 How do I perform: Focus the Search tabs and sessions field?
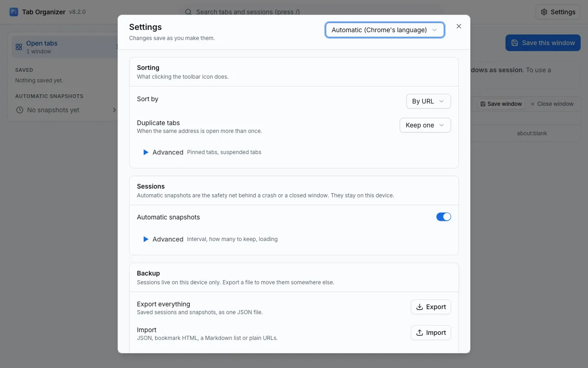click(311, 12)
